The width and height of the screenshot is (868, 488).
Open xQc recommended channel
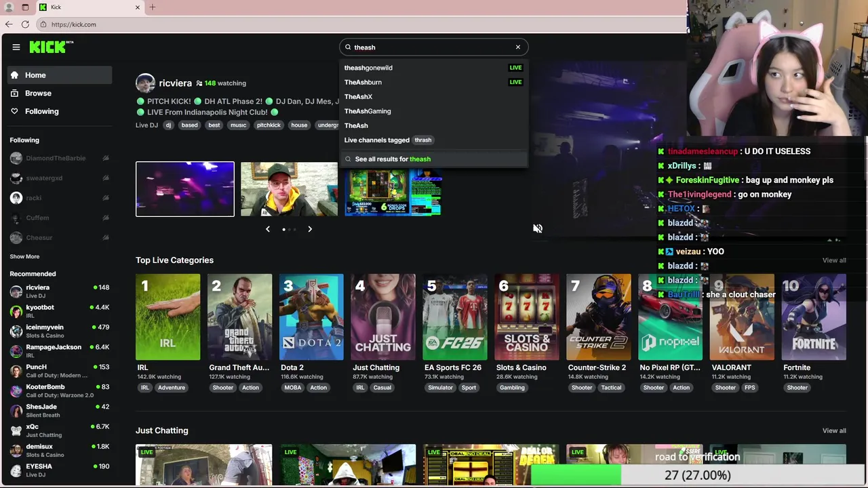tap(60, 430)
